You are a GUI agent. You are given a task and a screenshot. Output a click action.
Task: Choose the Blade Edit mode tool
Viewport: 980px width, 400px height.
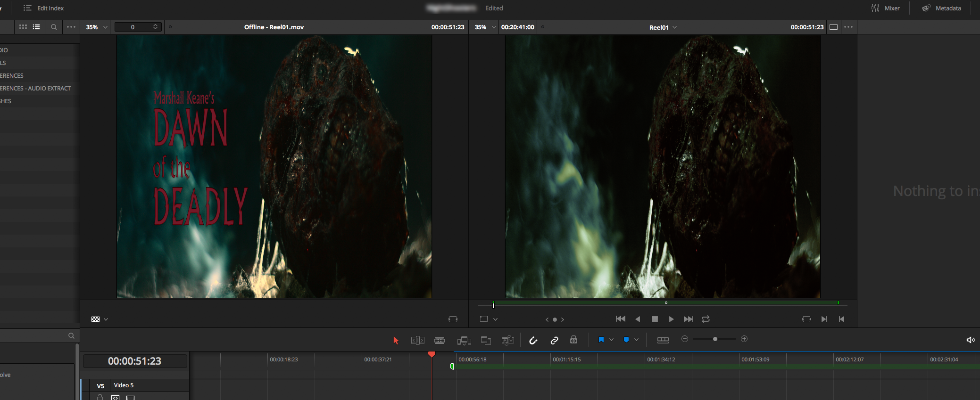[x=440, y=340]
